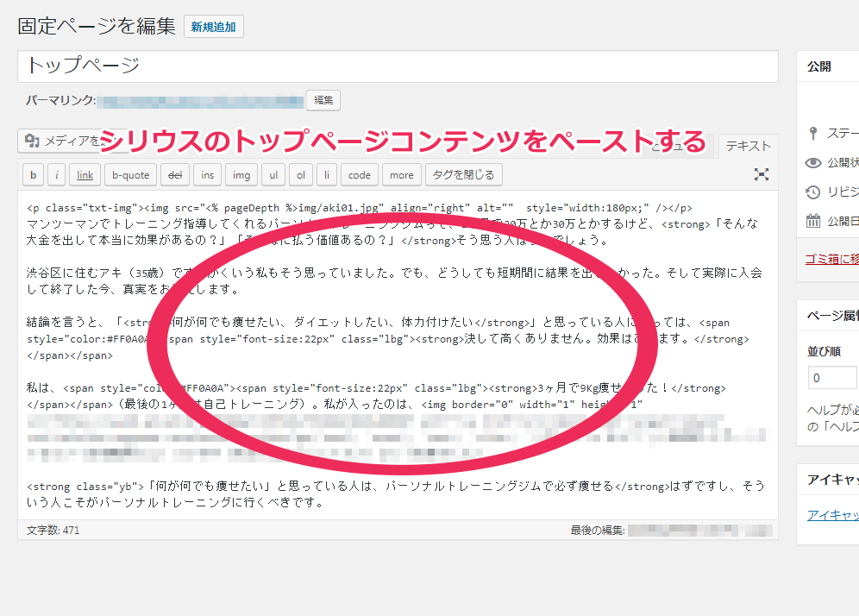Click the publish date calendar icon
Image resolution: width=859 pixels, height=616 pixels.
812,221
